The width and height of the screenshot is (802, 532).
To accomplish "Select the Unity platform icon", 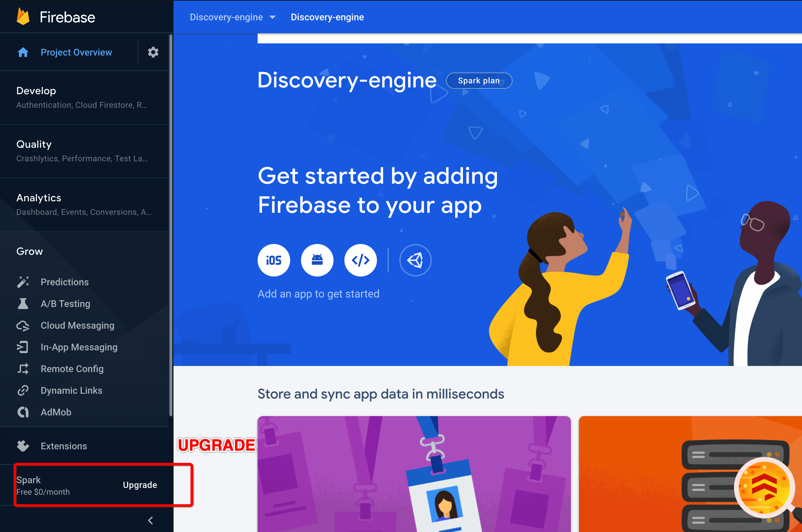I will tap(415, 260).
